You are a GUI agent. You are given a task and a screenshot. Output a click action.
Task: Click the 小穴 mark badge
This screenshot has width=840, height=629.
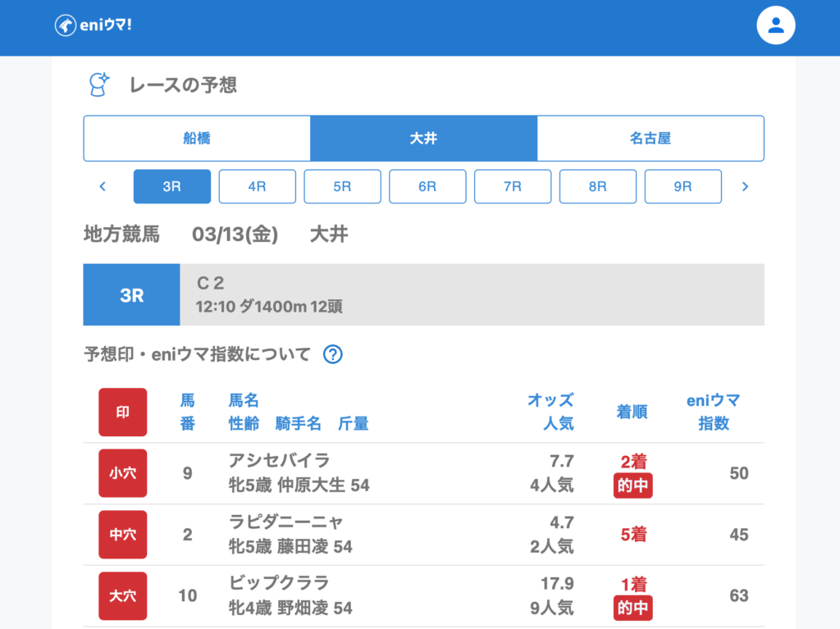pyautogui.click(x=123, y=473)
